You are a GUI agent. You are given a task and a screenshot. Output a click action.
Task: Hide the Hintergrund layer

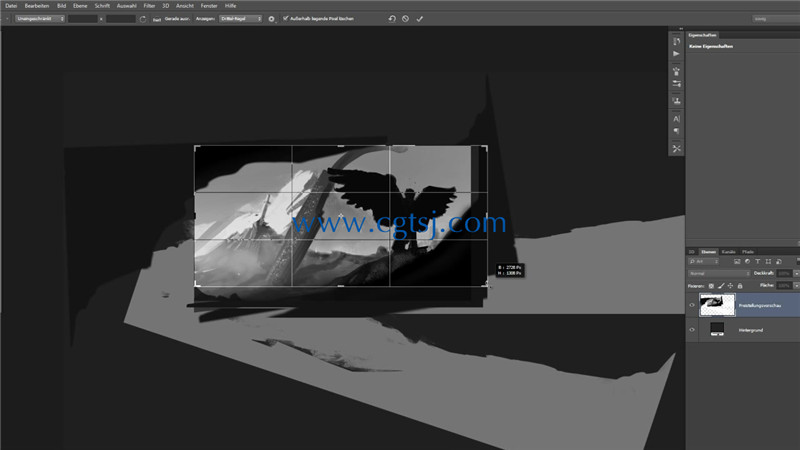point(692,330)
